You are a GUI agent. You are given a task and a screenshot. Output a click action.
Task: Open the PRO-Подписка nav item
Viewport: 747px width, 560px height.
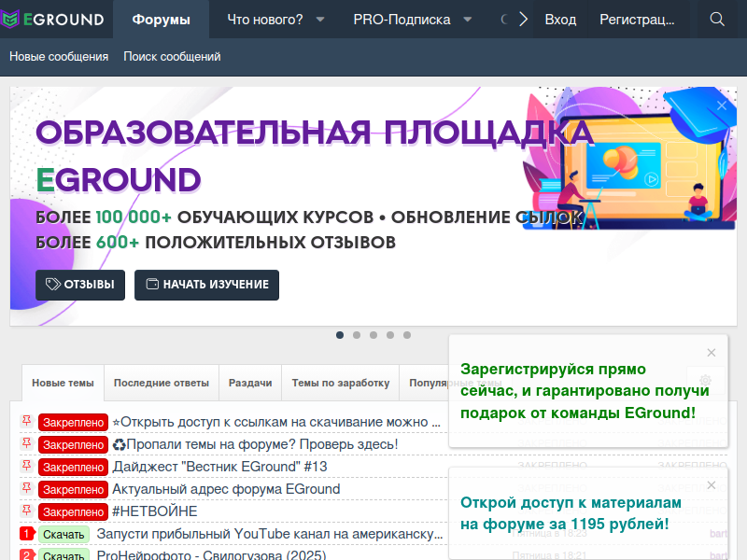402,20
